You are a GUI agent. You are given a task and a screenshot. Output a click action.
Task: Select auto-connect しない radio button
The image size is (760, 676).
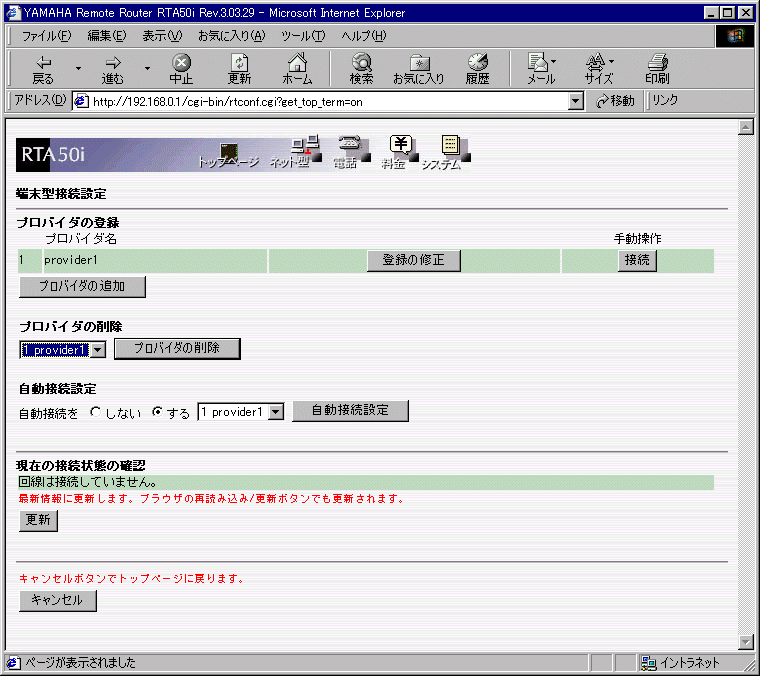95,412
